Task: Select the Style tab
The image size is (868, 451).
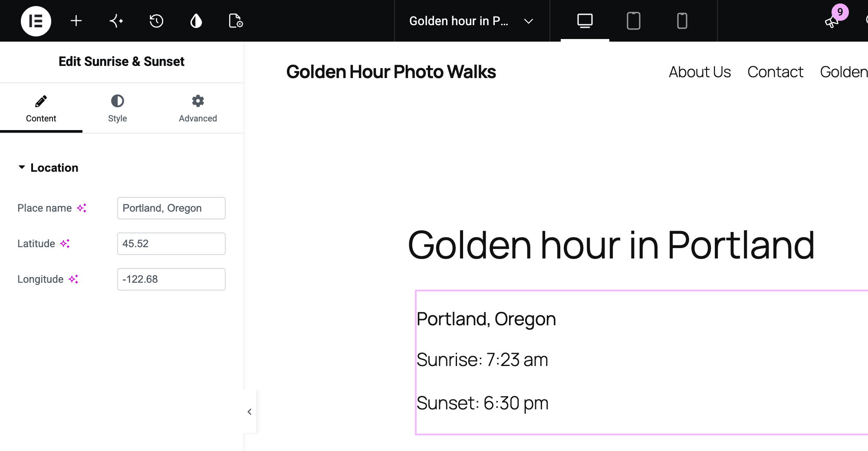Action: click(x=117, y=109)
